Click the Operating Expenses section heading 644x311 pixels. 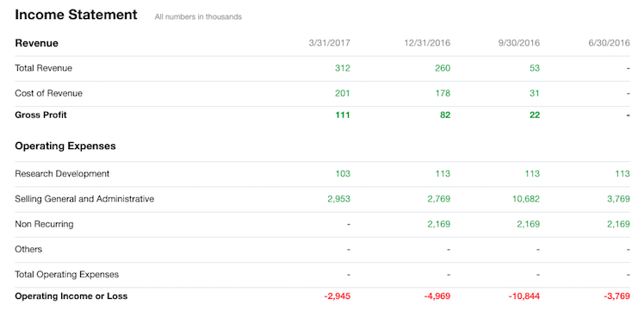coord(65,146)
